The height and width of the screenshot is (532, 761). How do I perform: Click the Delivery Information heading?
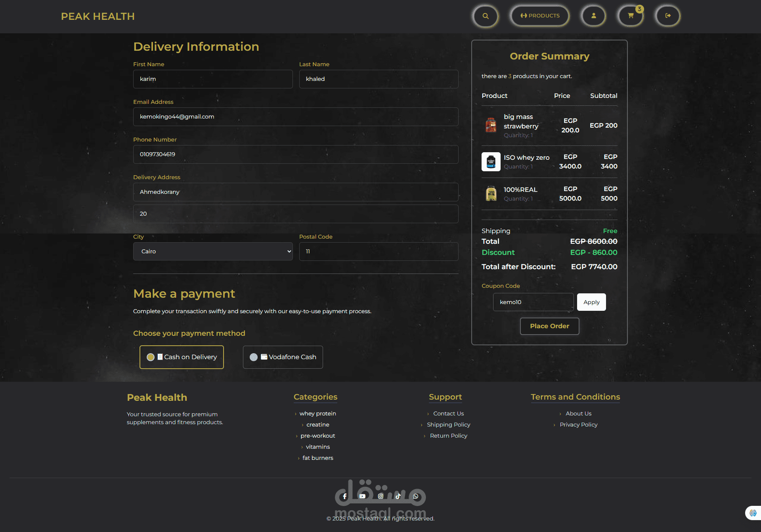click(196, 47)
